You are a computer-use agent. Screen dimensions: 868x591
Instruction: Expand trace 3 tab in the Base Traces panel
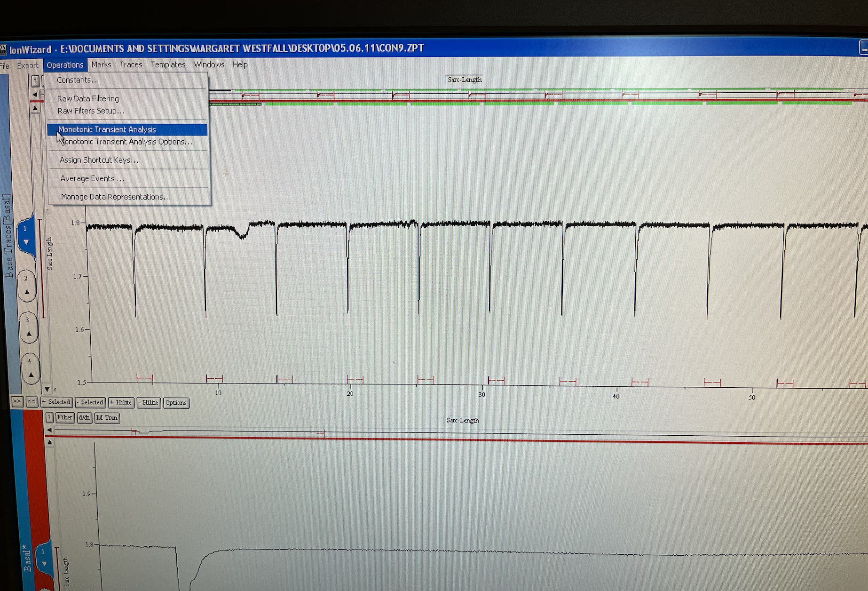29,327
